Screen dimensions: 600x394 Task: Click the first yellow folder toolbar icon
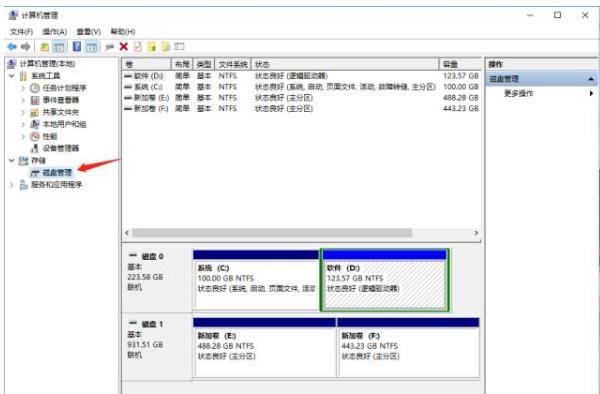click(x=152, y=47)
